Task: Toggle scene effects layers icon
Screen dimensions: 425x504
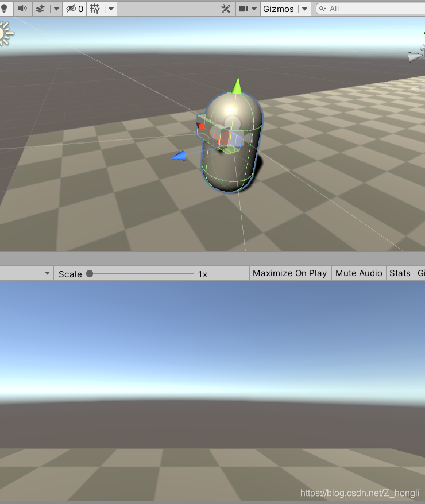Action: [x=40, y=9]
